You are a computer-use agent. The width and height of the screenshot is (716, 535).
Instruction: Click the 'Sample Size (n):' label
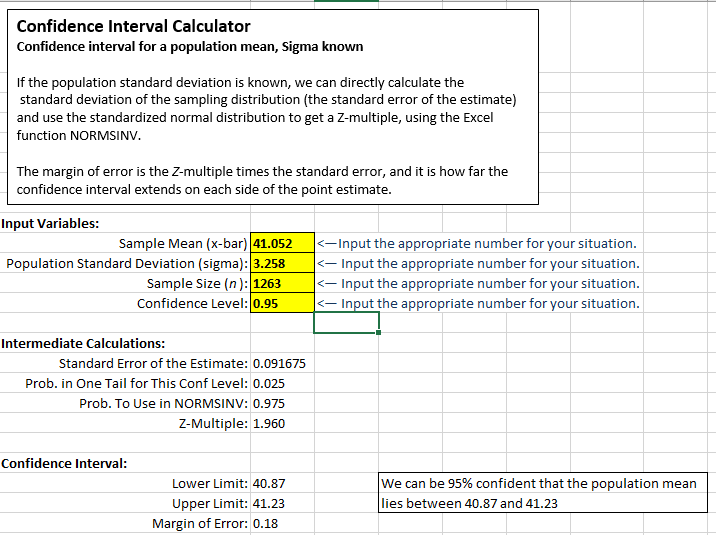coord(197,284)
